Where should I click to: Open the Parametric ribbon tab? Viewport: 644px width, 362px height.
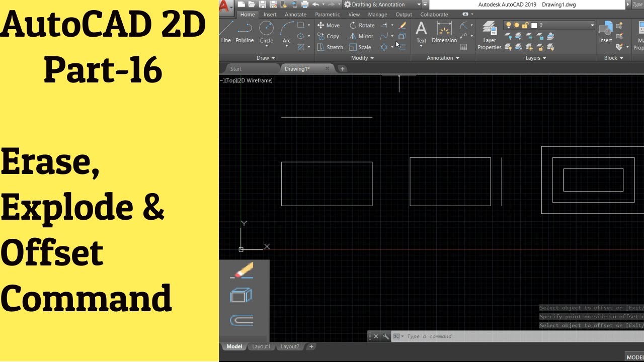(x=328, y=15)
